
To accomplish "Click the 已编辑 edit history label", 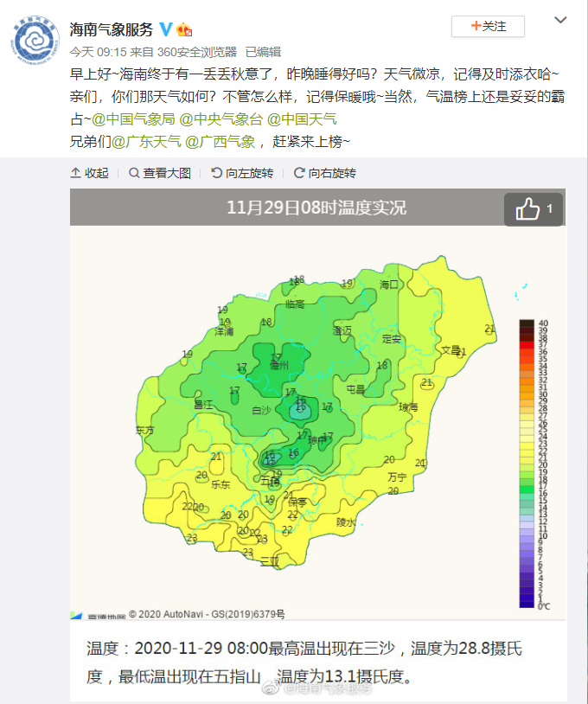I will click(x=263, y=52).
